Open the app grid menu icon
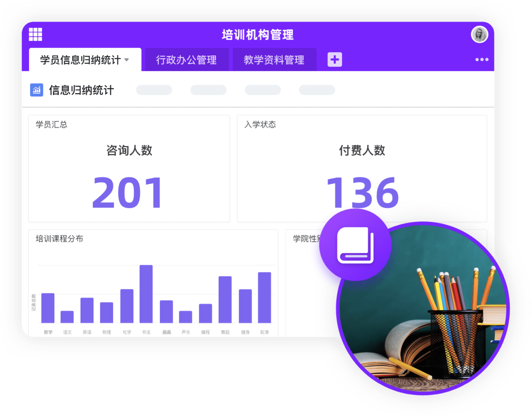The height and width of the screenshot is (417, 532). point(35,34)
